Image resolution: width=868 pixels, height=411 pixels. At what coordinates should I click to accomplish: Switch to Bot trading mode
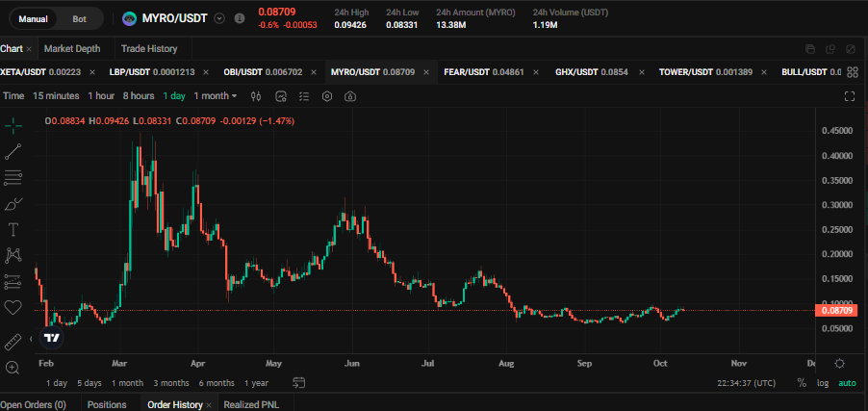[x=79, y=19]
